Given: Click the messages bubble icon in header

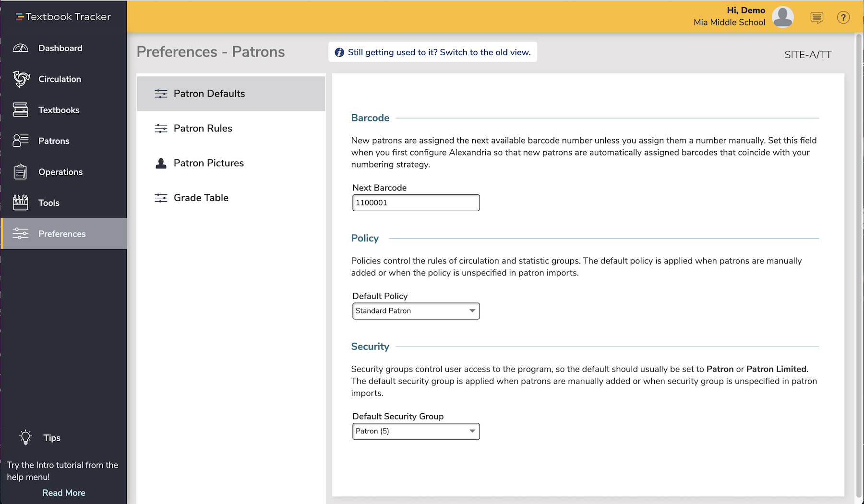Looking at the screenshot, I should 817,17.
